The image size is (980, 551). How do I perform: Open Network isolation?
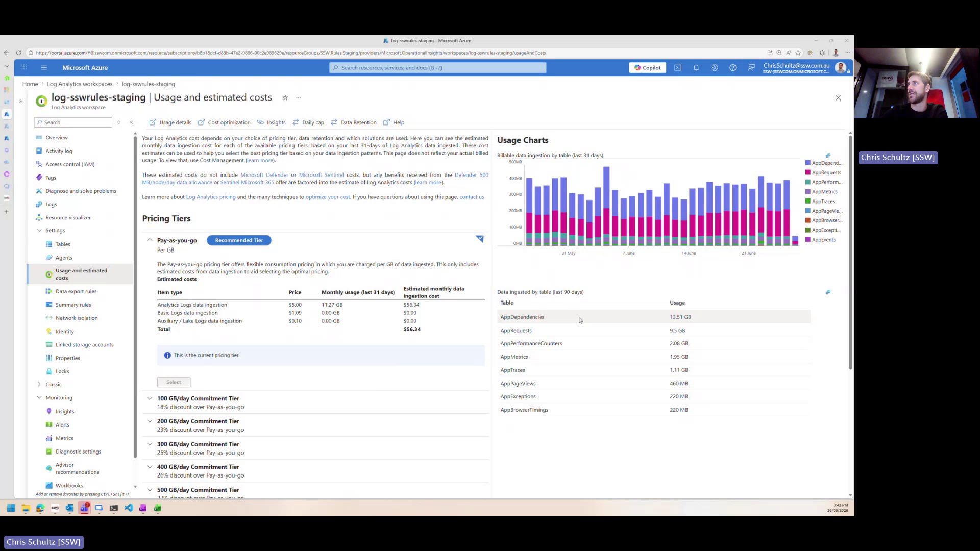77,318
